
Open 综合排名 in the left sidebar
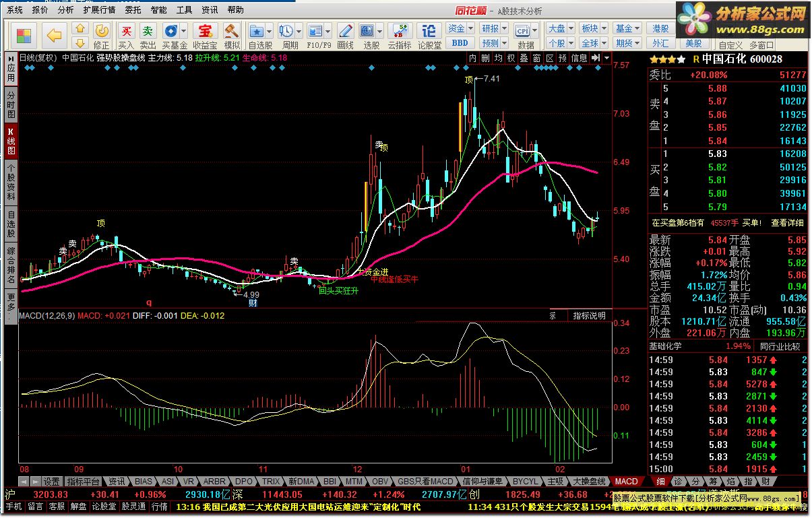click(x=11, y=264)
